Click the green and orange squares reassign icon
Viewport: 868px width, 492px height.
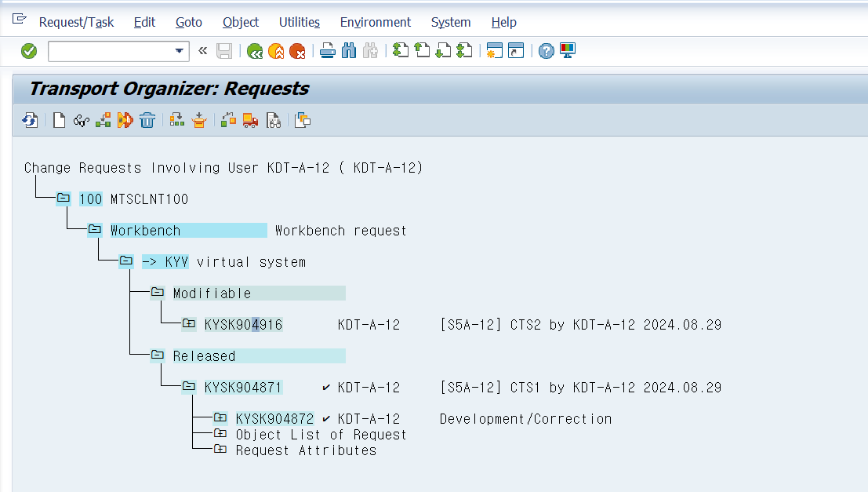point(228,120)
